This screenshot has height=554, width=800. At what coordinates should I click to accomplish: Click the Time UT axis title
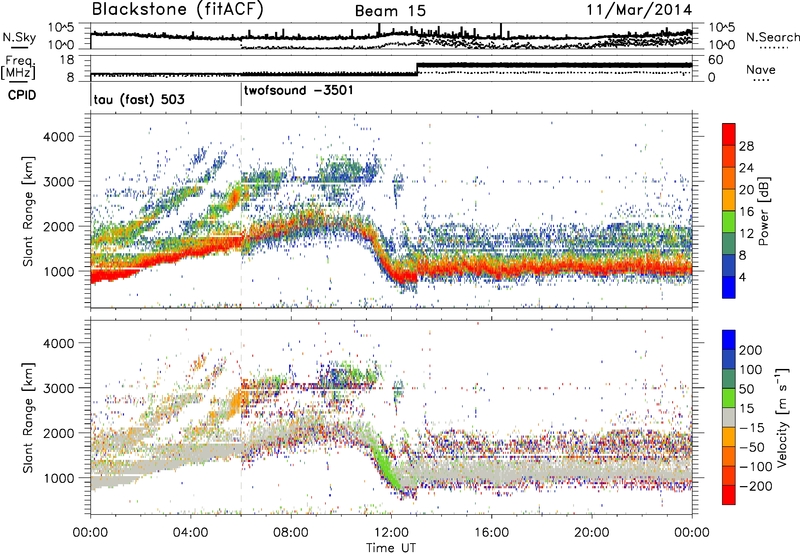pos(391,548)
